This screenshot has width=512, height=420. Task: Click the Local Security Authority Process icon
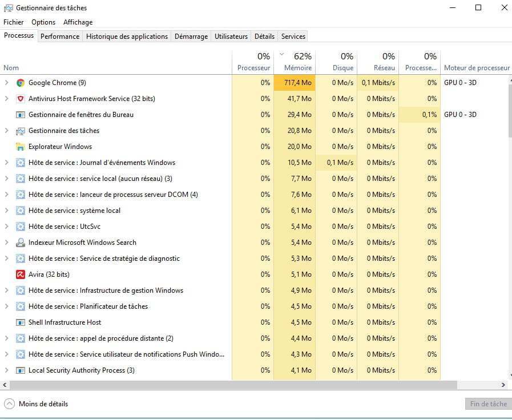pos(20,371)
